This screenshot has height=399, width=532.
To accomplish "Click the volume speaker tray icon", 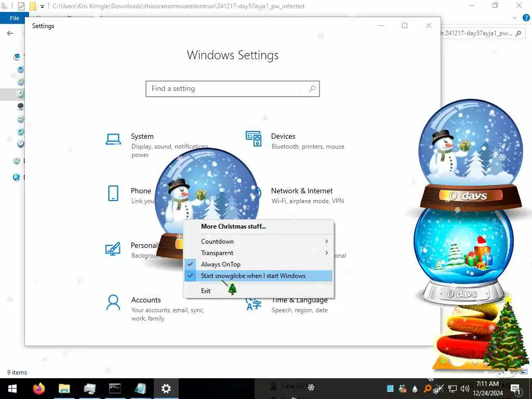I will [x=464, y=389].
